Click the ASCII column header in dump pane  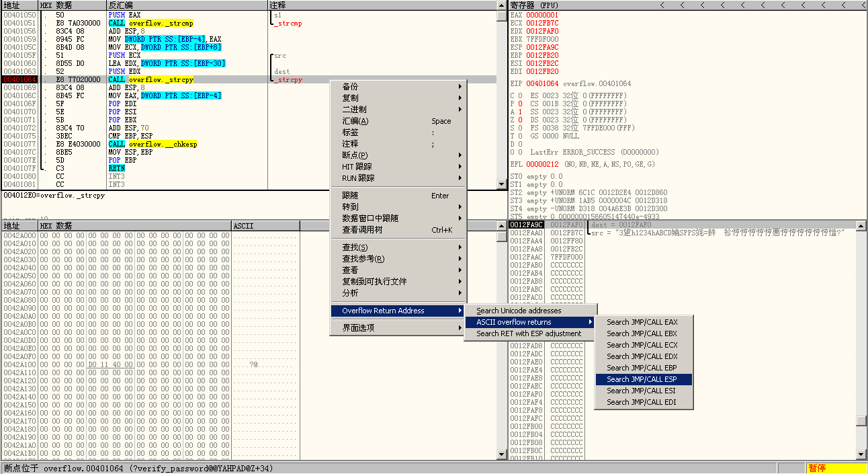click(265, 225)
